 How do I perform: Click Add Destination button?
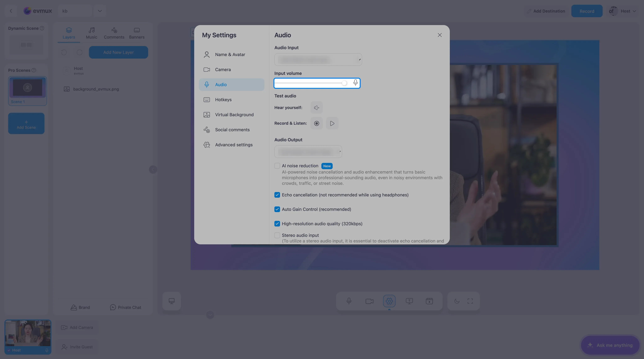[x=546, y=11]
